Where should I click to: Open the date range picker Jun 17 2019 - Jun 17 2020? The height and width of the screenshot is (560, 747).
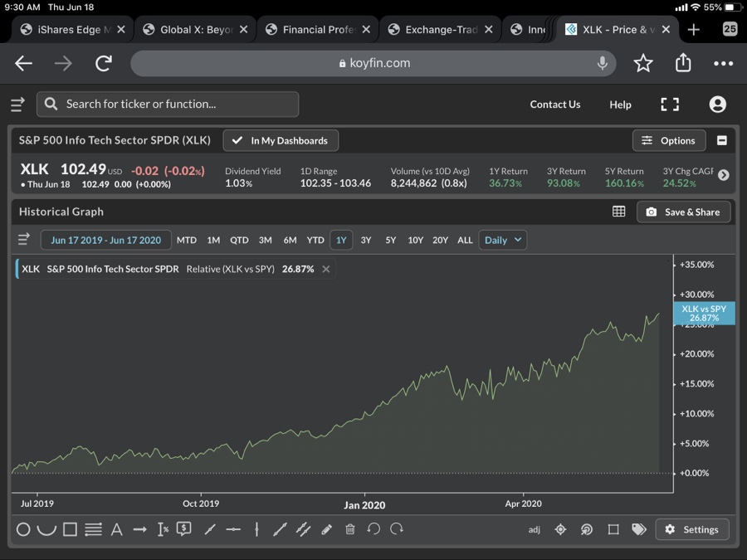[105, 240]
